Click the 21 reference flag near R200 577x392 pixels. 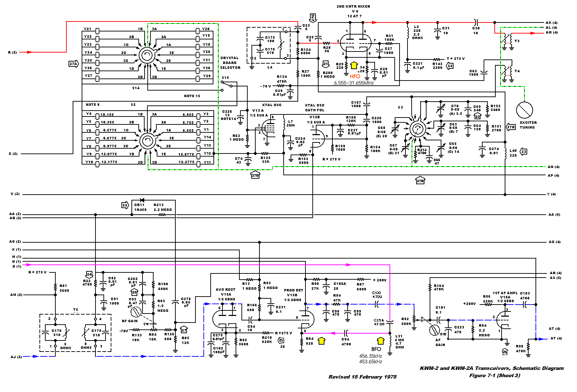point(326,64)
